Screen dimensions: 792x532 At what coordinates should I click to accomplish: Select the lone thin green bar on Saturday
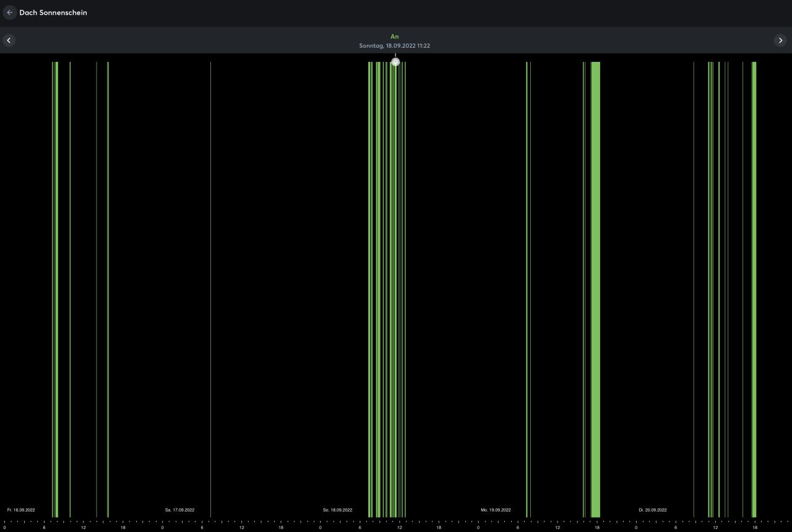pyautogui.click(x=210, y=290)
